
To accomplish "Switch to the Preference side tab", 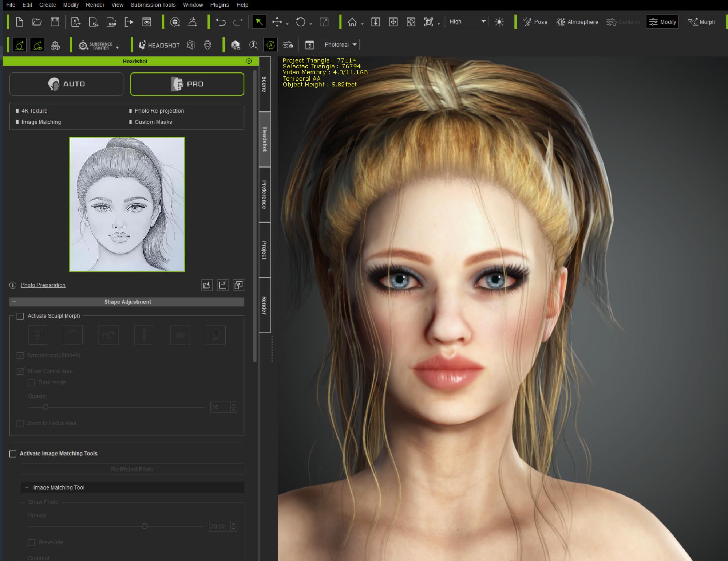I will pyautogui.click(x=265, y=195).
